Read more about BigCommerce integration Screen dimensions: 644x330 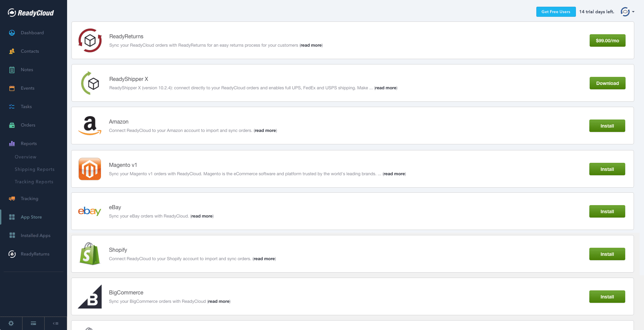219,301
